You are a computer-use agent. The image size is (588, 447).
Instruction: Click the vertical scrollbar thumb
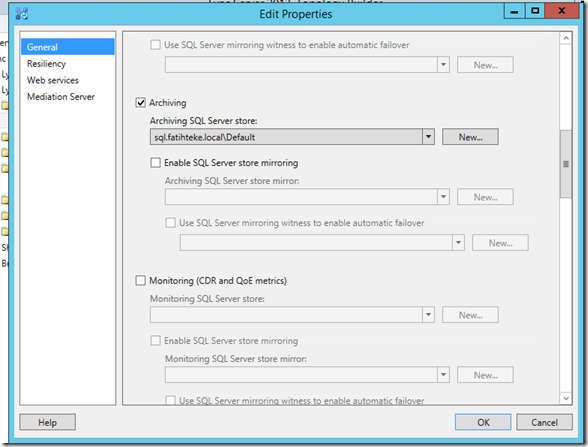click(x=566, y=164)
